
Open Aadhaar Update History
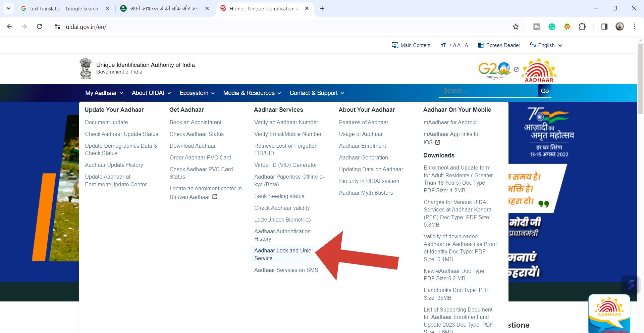114,165
